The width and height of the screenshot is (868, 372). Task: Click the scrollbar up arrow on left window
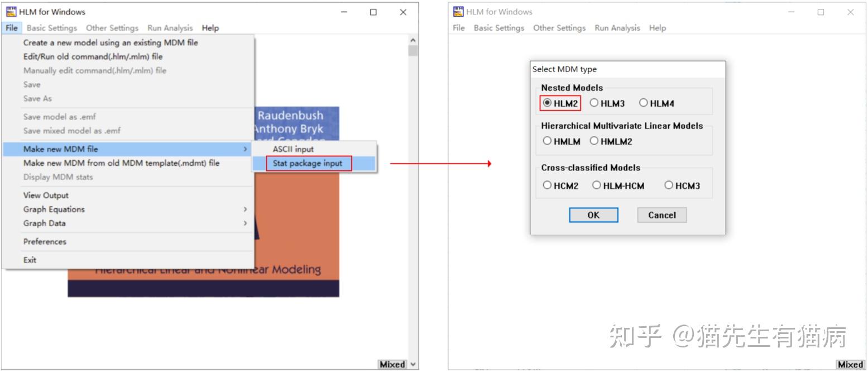point(411,39)
